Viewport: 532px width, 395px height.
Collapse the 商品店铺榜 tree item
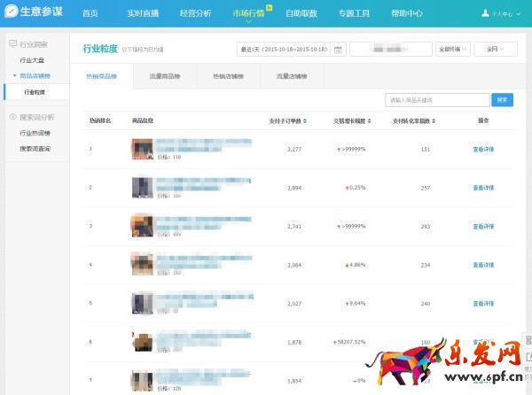(15, 76)
